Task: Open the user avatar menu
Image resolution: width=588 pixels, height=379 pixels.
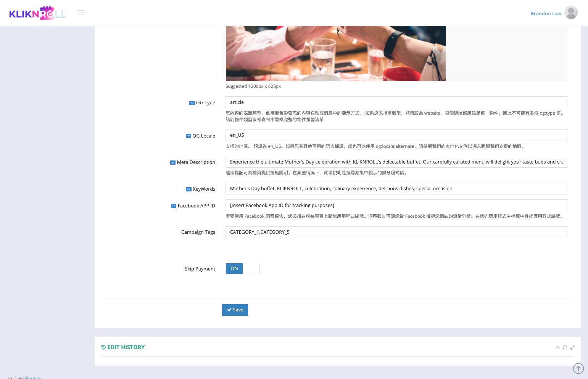Action: point(571,13)
